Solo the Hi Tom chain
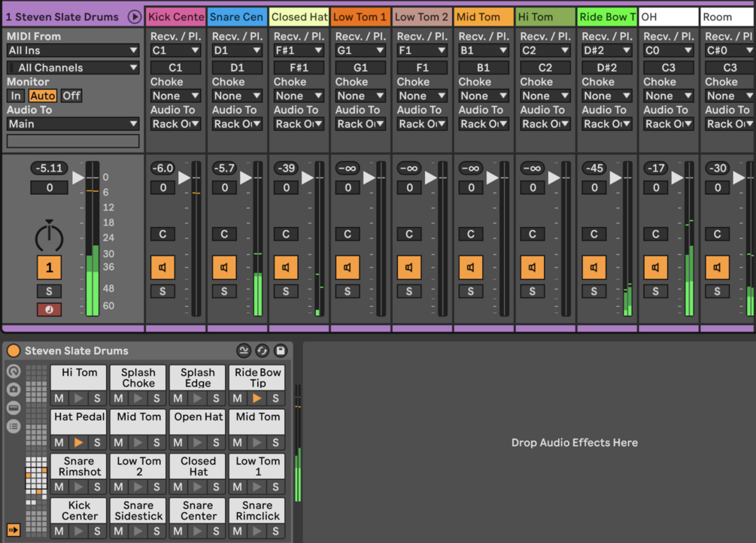 pos(533,291)
